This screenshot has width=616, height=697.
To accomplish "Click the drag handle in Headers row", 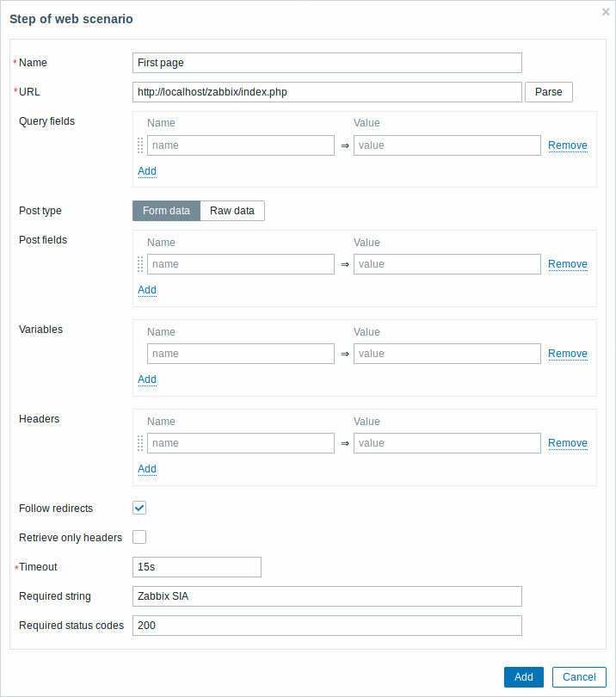I will point(140,443).
